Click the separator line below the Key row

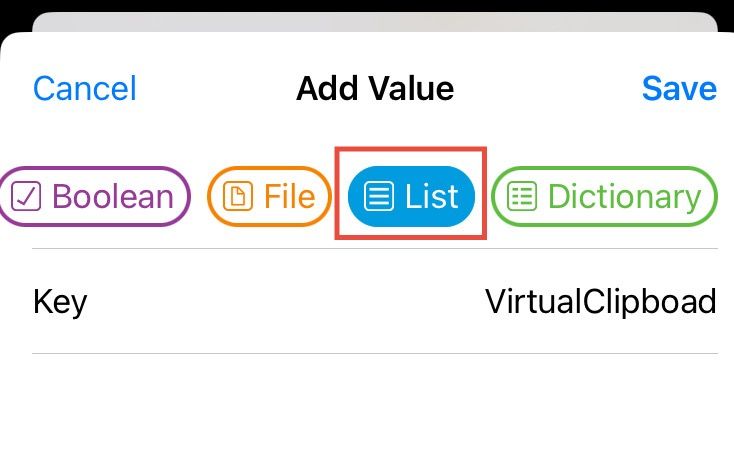pos(375,353)
